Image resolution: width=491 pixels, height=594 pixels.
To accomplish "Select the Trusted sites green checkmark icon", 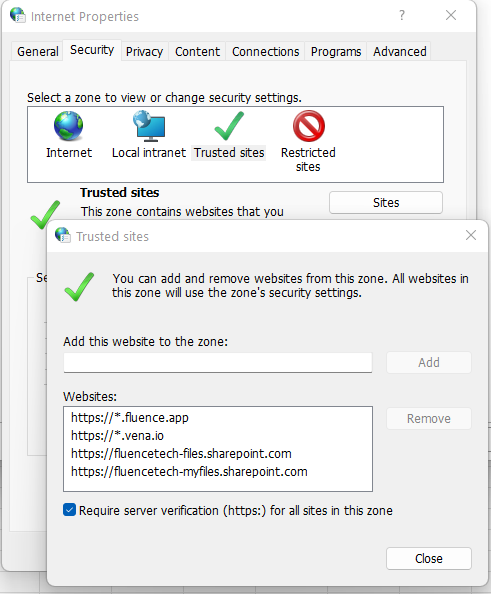I will pos(229,126).
